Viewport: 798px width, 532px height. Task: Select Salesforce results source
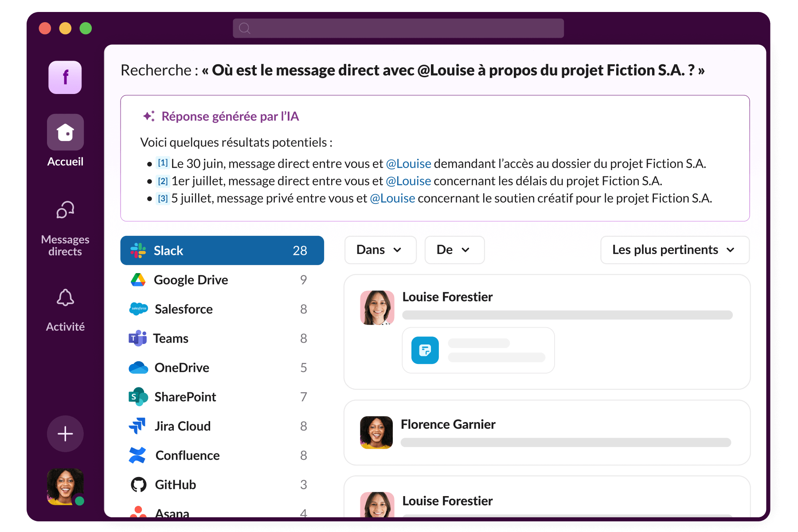pos(222,309)
